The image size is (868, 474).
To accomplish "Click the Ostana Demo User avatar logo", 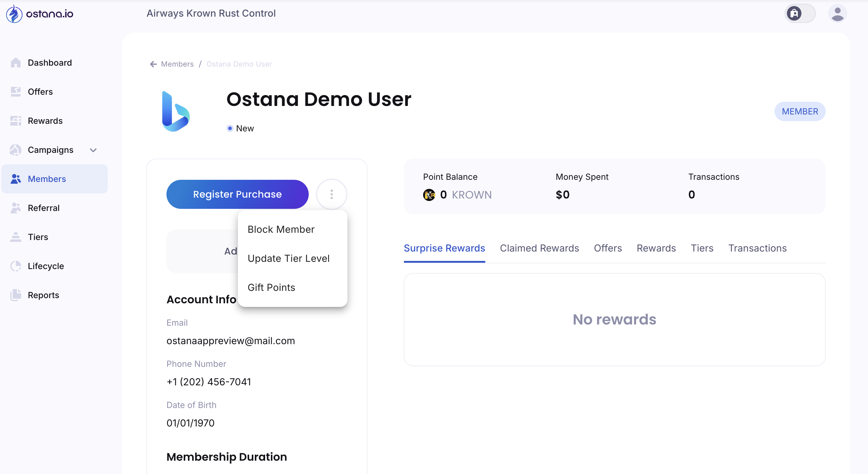I will coord(176,111).
